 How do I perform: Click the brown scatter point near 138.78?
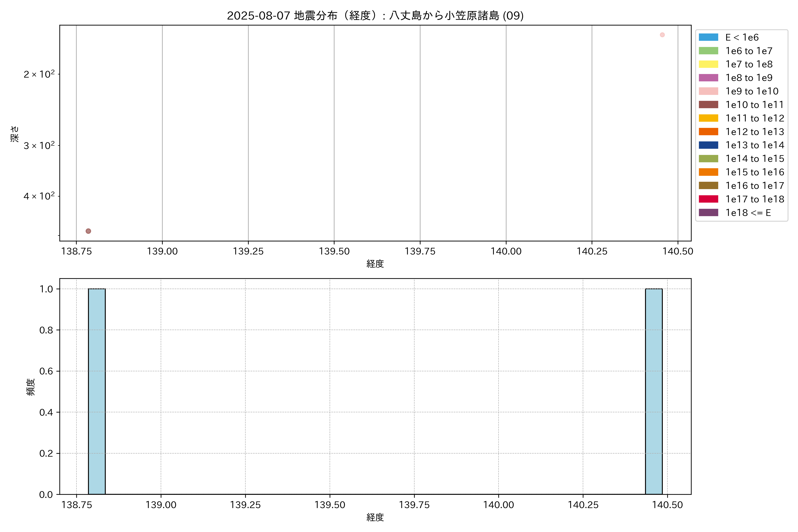coord(88,231)
